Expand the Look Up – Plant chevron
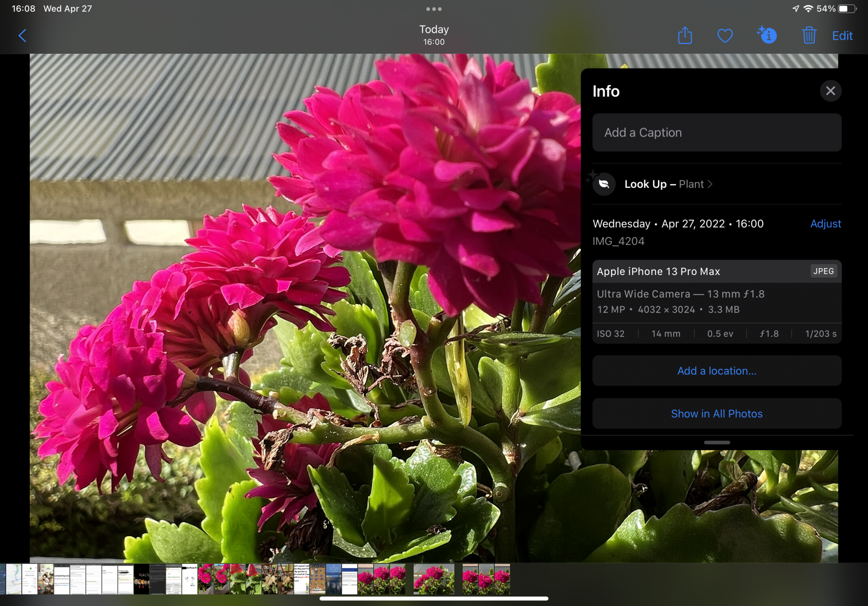Image resolution: width=868 pixels, height=606 pixels. [710, 184]
